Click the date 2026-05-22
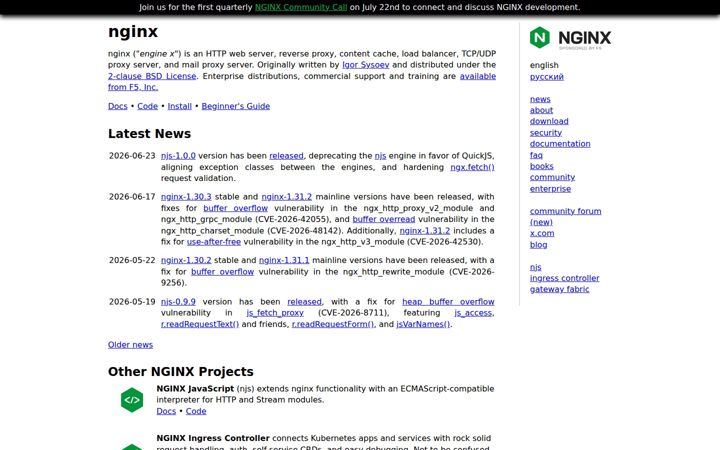The image size is (720, 450). point(132,260)
